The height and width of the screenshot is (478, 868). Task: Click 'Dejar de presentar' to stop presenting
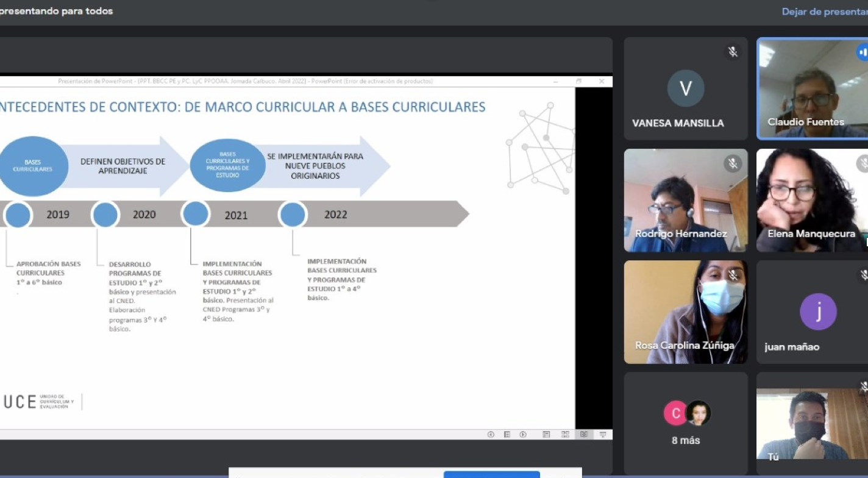[x=824, y=12]
